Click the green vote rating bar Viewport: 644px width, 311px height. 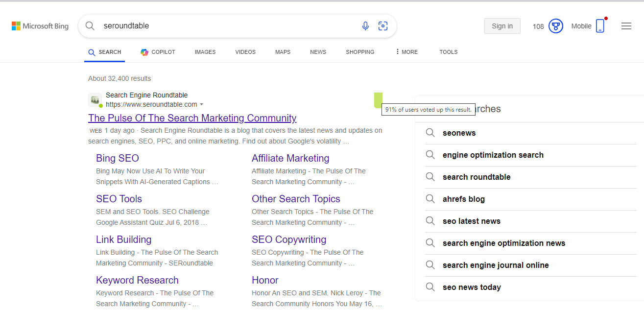tap(378, 100)
